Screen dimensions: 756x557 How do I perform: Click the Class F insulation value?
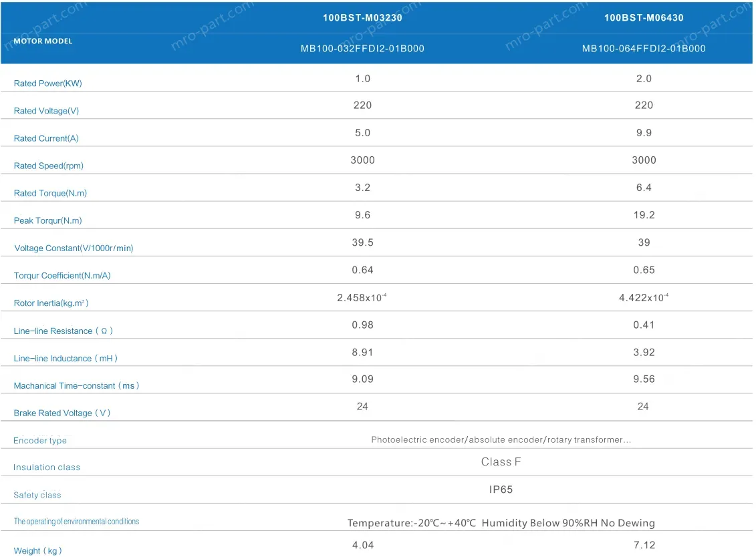coord(501,462)
